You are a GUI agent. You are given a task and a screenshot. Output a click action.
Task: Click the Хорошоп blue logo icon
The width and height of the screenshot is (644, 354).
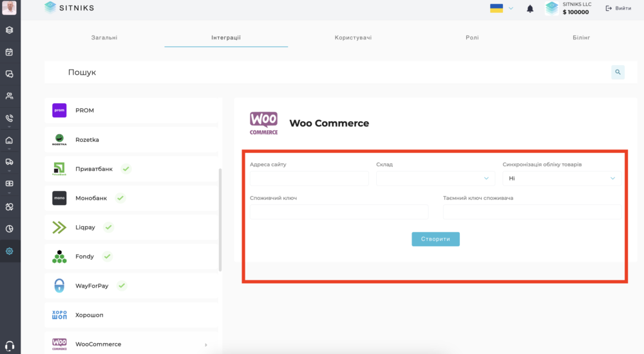coord(59,315)
